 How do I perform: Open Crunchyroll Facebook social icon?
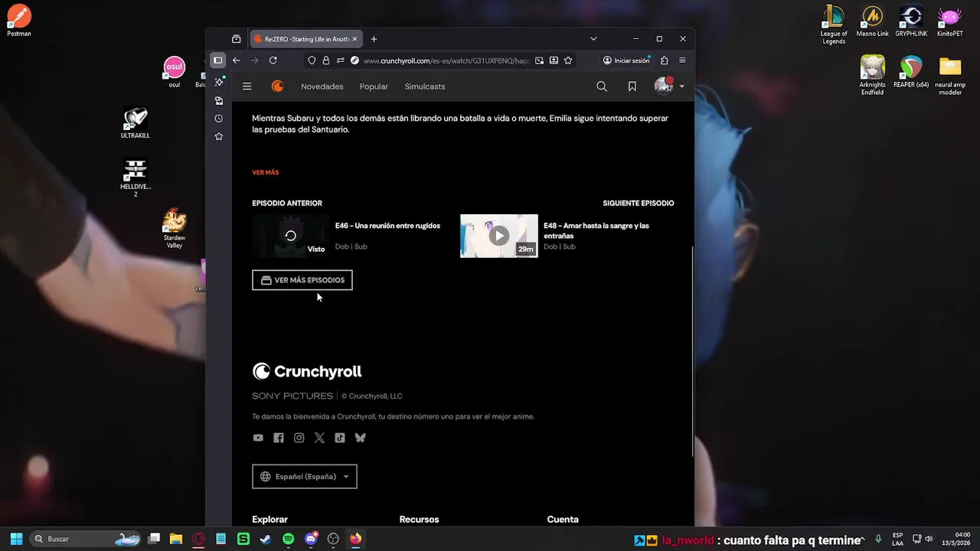coord(279,438)
